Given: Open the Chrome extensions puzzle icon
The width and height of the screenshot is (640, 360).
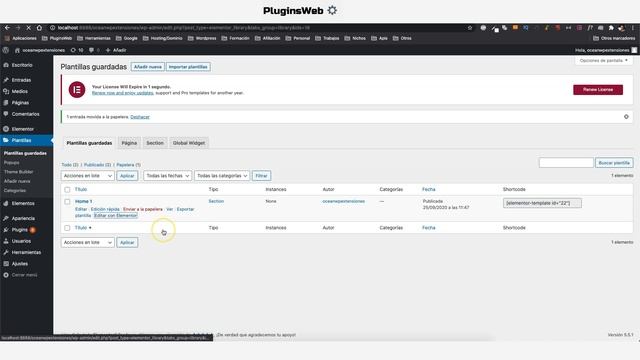Looking at the screenshot, I should click(611, 28).
